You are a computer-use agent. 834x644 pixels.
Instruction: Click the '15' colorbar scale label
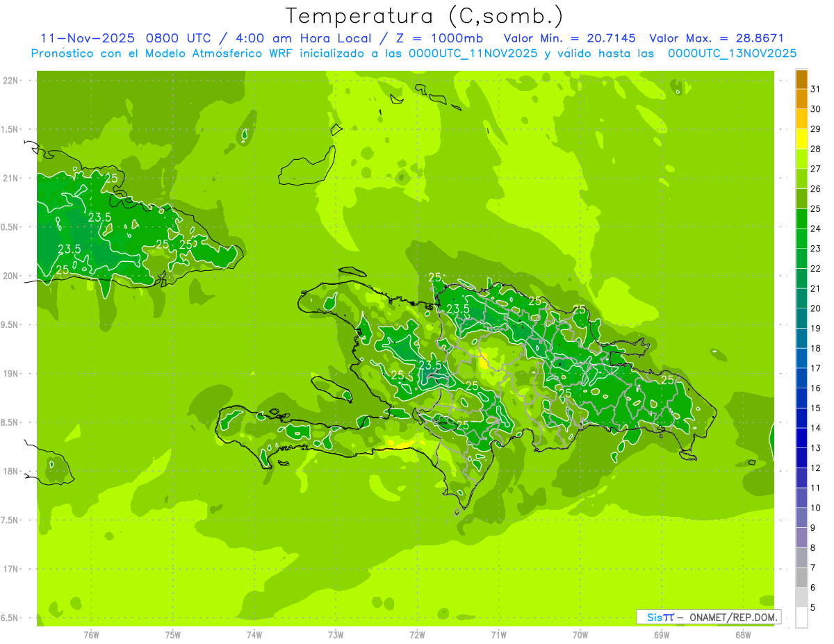click(x=816, y=408)
